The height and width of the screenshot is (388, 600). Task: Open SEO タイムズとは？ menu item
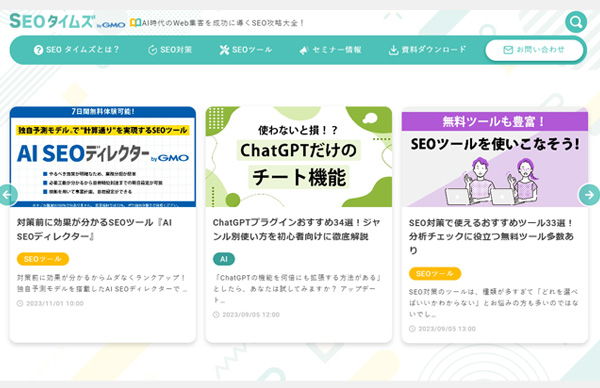[x=77, y=50]
